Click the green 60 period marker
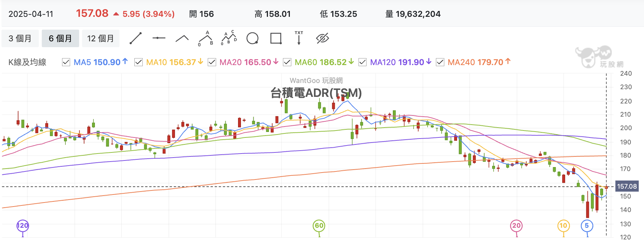 [319, 226]
